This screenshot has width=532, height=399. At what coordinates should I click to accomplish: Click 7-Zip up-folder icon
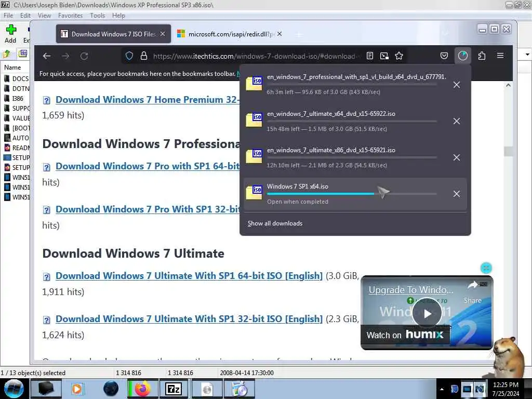pos(7,54)
